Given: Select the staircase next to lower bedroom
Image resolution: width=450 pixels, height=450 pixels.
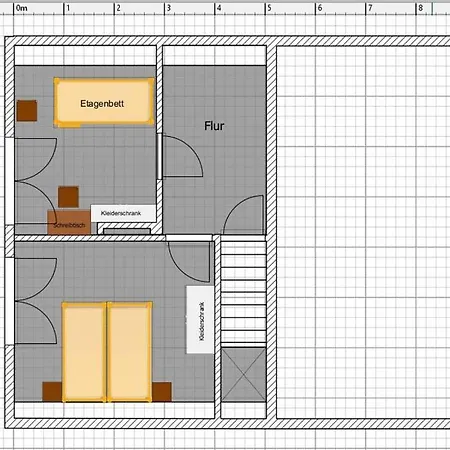Looking at the screenshot, I should (243, 293).
